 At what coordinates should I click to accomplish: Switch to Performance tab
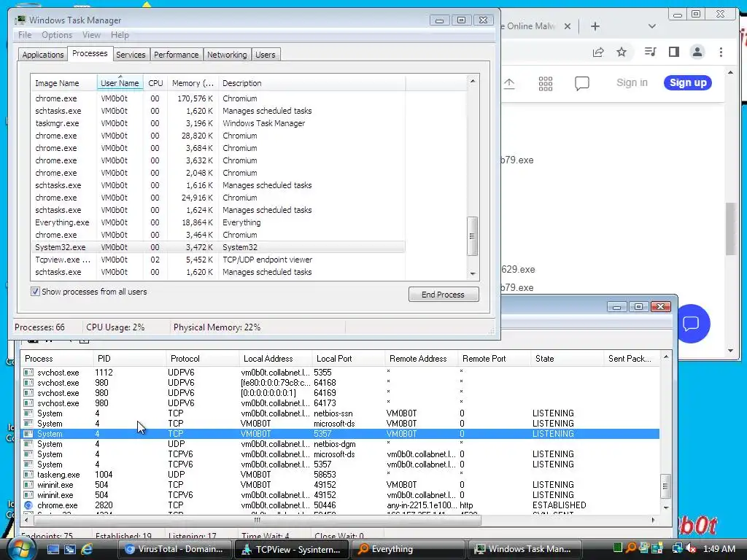tap(176, 55)
